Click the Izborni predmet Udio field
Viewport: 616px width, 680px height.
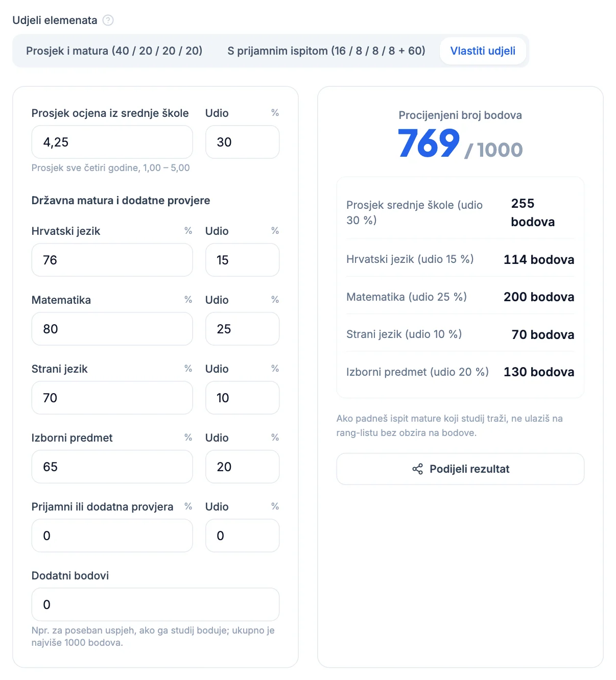(242, 467)
